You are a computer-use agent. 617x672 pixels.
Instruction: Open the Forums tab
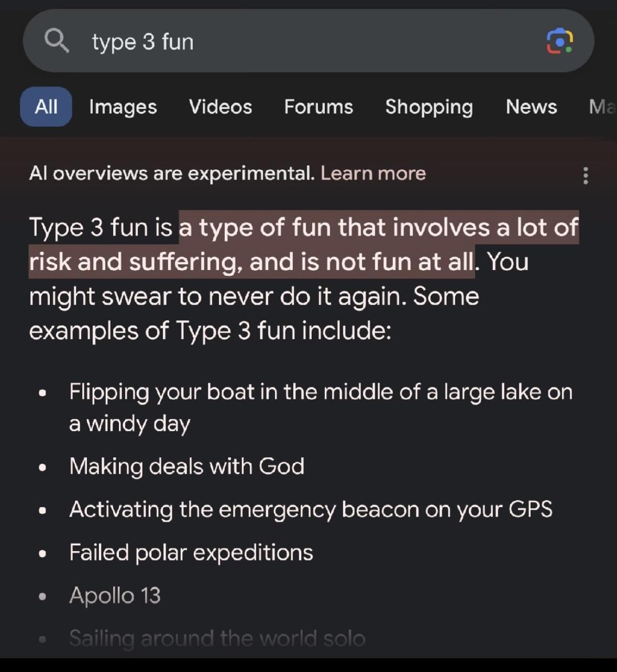(x=318, y=107)
